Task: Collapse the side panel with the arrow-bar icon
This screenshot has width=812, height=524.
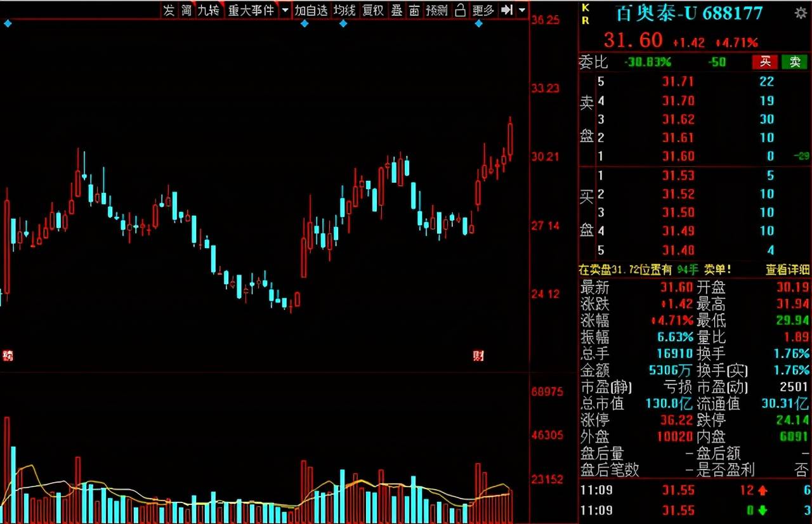Action: point(507,10)
